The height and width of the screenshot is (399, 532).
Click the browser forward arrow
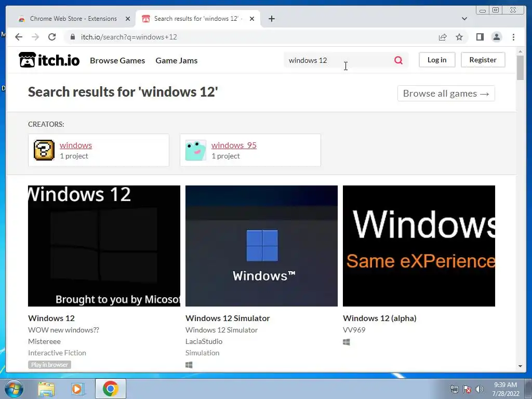(x=35, y=37)
